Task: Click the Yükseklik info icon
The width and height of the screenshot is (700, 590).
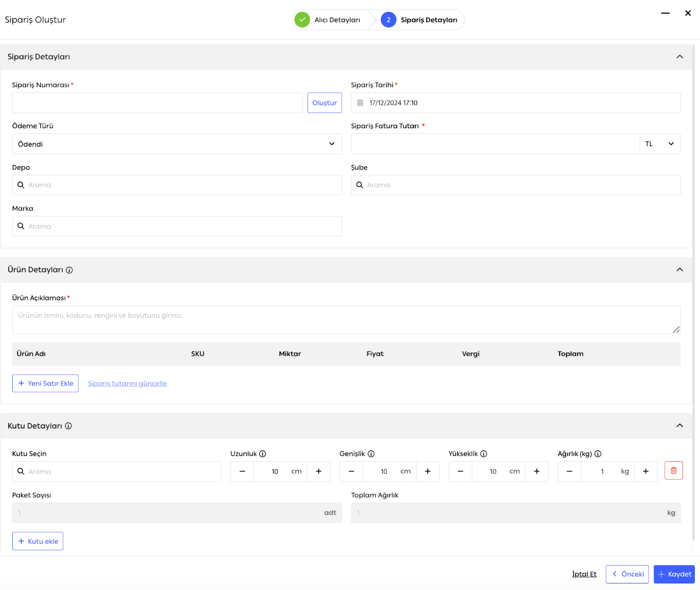Action: (483, 454)
